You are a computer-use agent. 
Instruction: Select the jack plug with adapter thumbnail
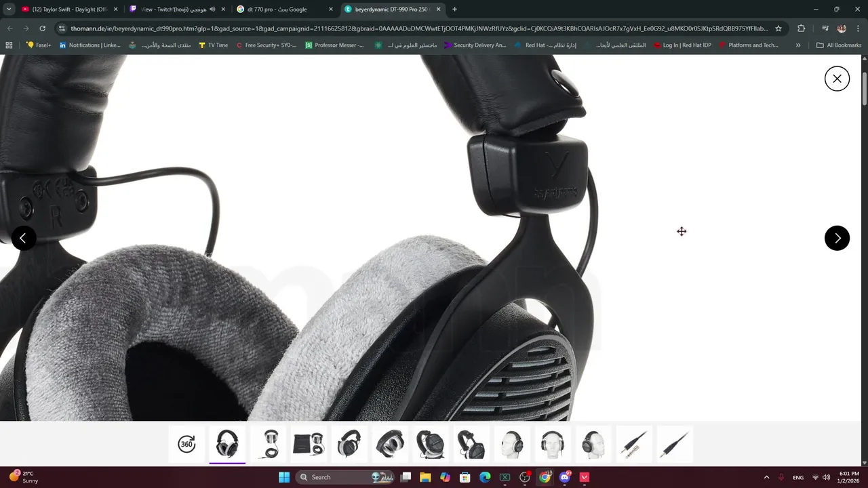click(634, 444)
